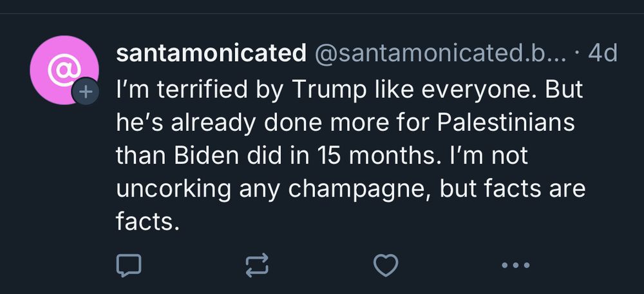Open the pink @ avatar profile

(x=64, y=69)
